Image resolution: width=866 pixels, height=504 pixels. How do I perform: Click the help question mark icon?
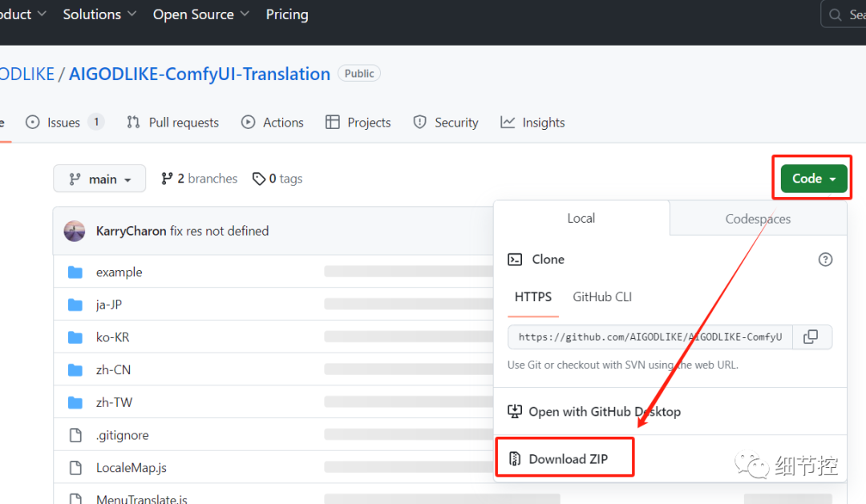[825, 260]
